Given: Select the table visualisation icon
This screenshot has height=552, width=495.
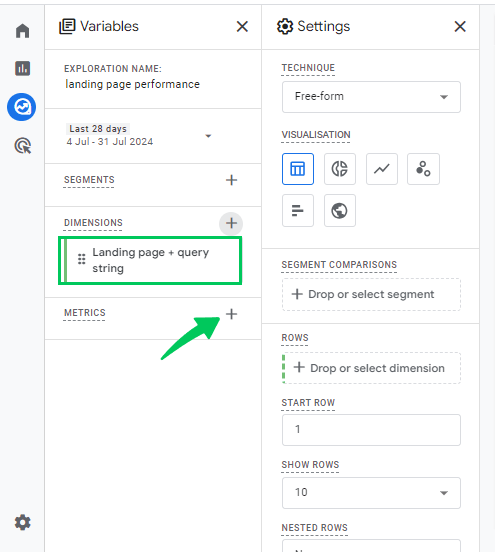Looking at the screenshot, I should pos(297,169).
